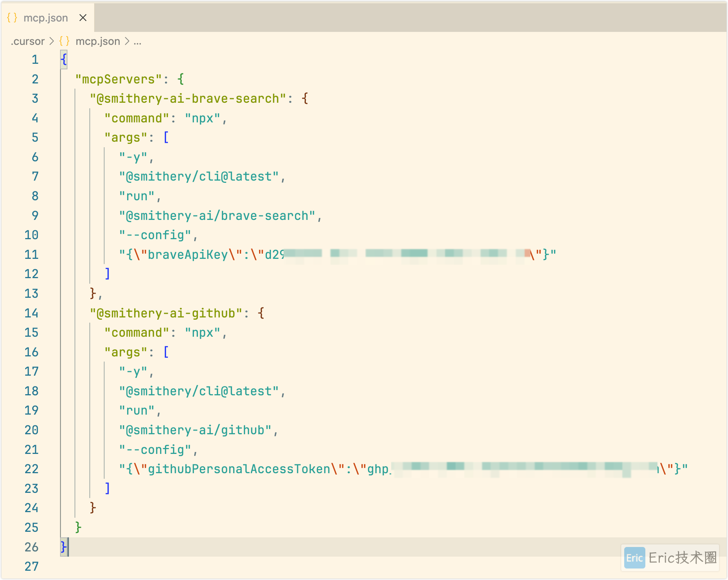Click line number 11 in gutter
This screenshot has width=728, height=580.
[32, 255]
